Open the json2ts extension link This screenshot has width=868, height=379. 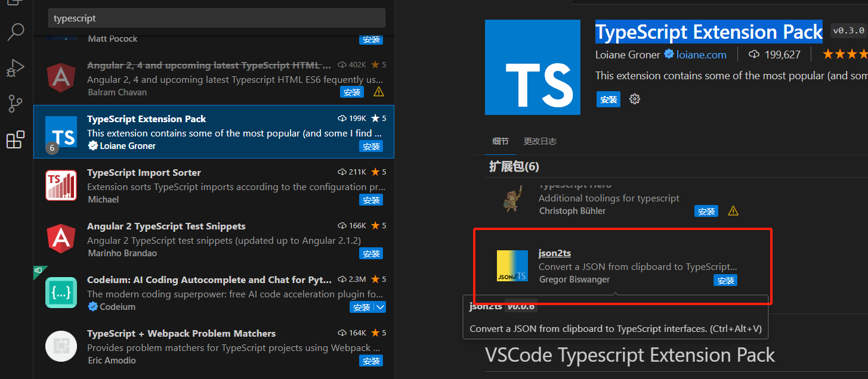click(x=555, y=253)
